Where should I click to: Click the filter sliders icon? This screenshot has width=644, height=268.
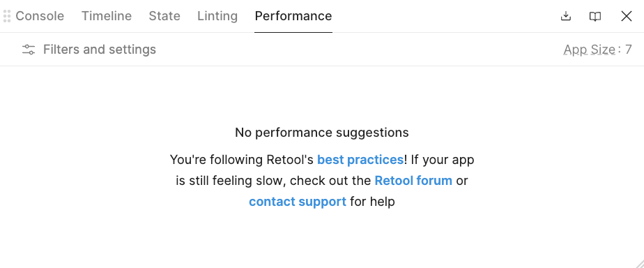(29, 50)
